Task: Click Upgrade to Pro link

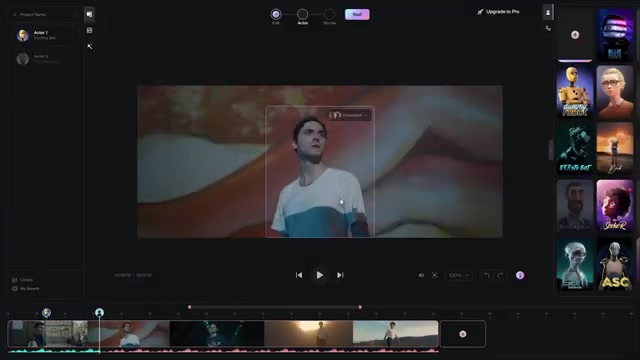Action: tap(498, 12)
